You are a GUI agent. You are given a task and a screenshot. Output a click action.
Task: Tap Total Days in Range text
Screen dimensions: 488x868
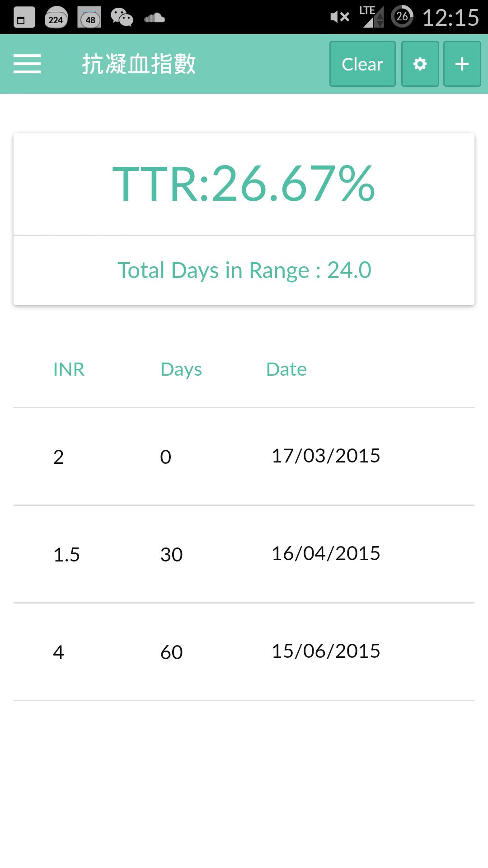coord(244,270)
